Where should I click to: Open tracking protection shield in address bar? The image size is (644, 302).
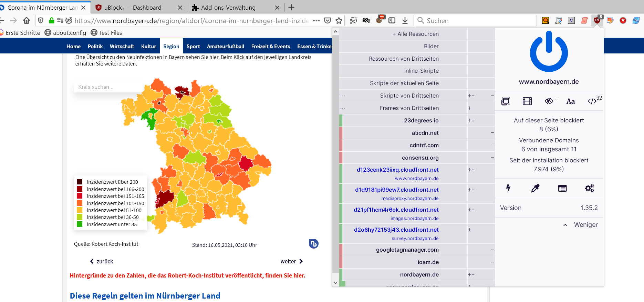[41, 21]
